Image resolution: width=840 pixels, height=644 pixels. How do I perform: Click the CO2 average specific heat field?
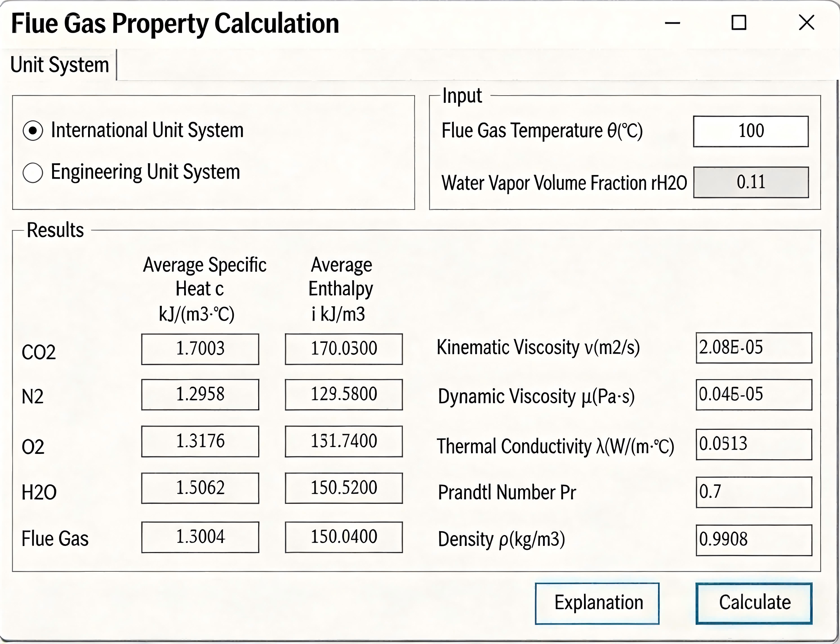[200, 349]
